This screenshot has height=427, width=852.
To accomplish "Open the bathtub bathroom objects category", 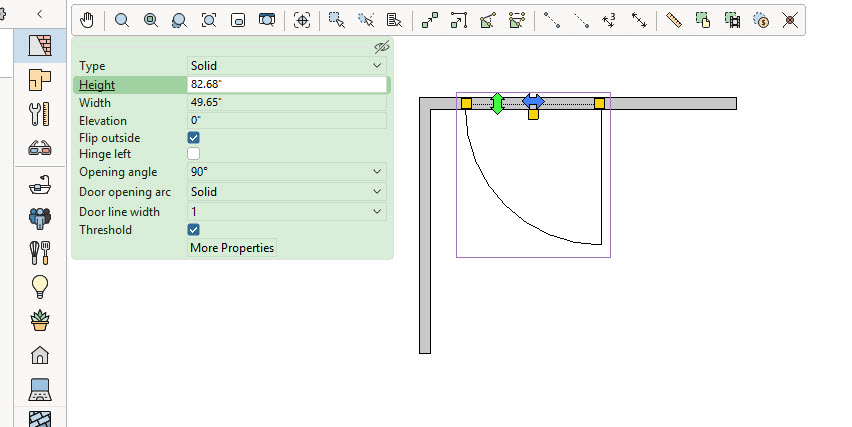I will tap(40, 185).
